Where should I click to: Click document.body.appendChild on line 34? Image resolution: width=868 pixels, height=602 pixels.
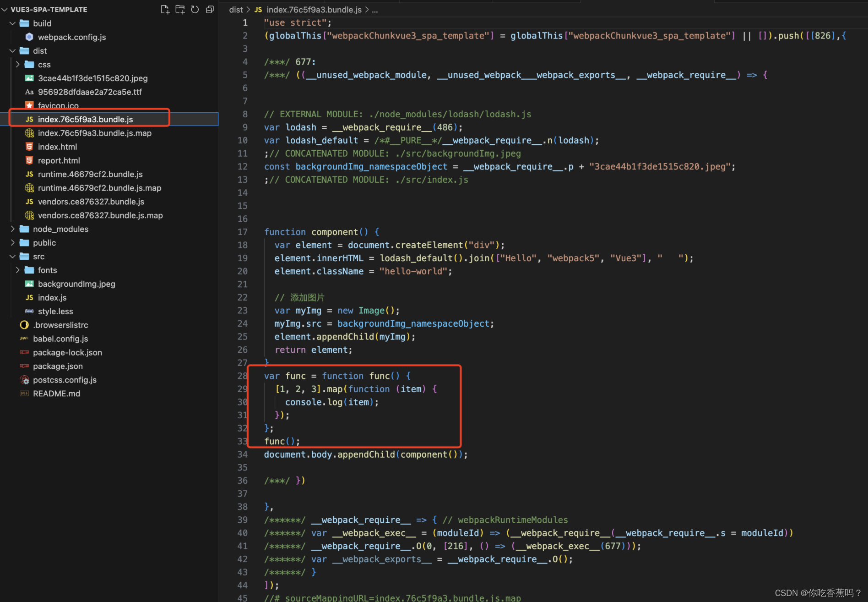pyautogui.click(x=329, y=454)
